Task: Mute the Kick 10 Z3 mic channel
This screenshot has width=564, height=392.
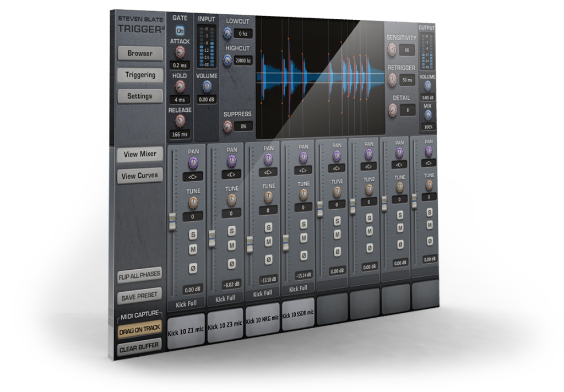Action: pyautogui.click(x=232, y=246)
